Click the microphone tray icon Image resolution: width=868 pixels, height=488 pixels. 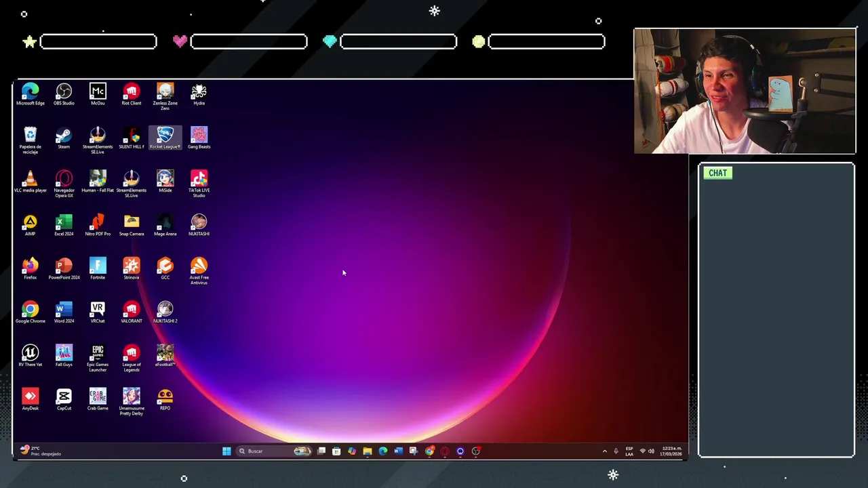(x=616, y=451)
